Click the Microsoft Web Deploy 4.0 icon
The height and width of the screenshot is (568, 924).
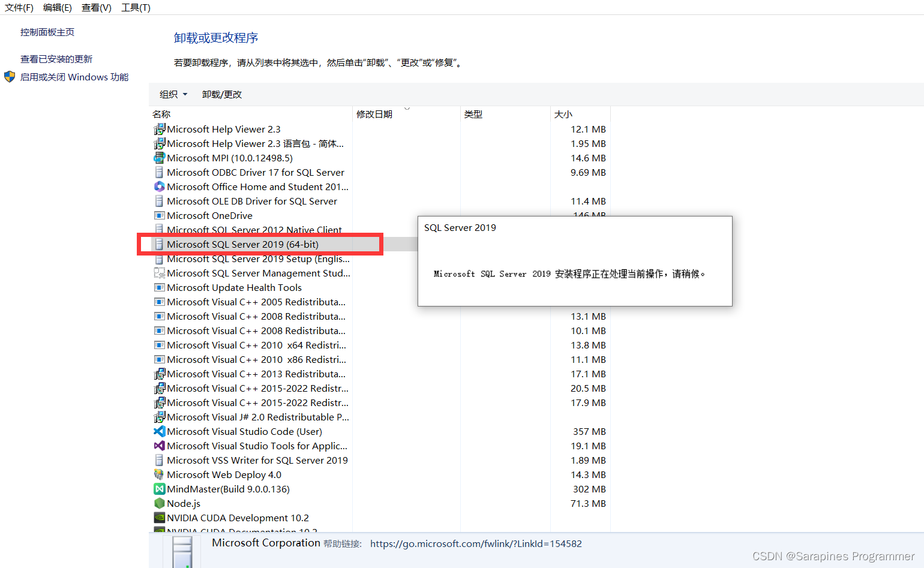click(x=159, y=474)
